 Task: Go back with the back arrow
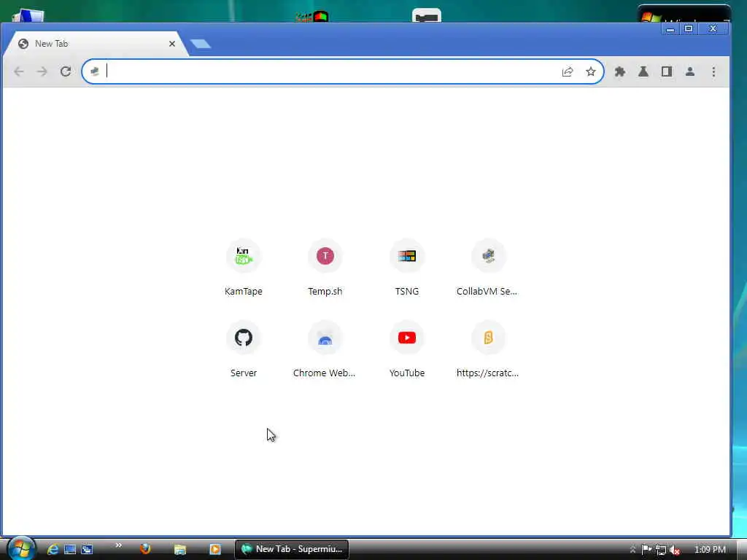click(x=19, y=71)
